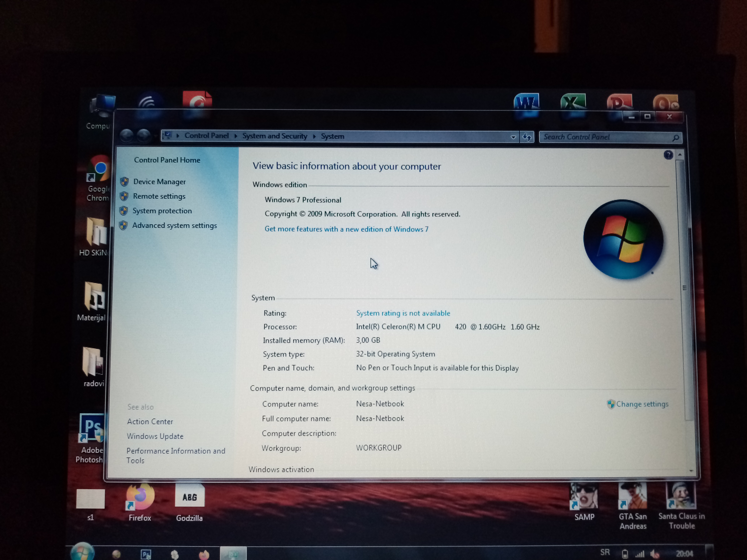The height and width of the screenshot is (560, 747).
Task: Maximize the System window
Action: tap(647, 117)
